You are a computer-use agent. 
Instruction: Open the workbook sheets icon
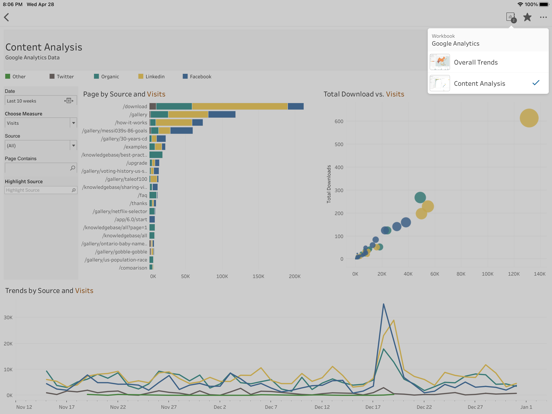click(511, 17)
